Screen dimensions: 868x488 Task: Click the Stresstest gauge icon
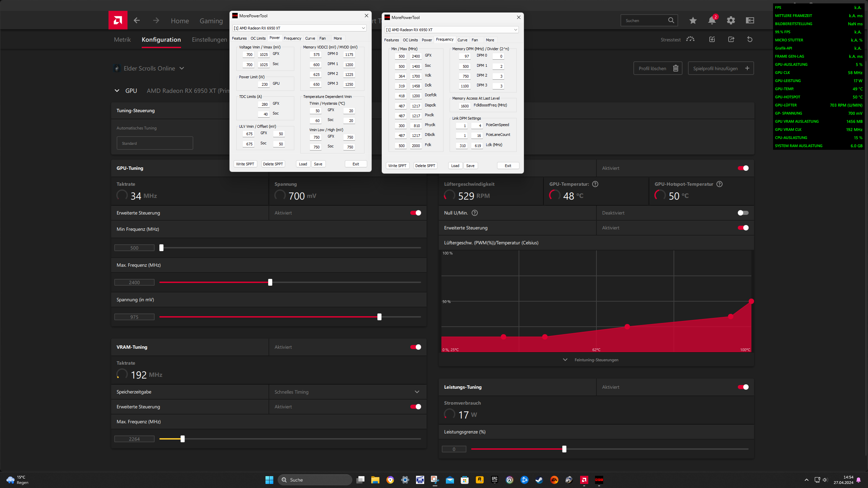coord(690,39)
